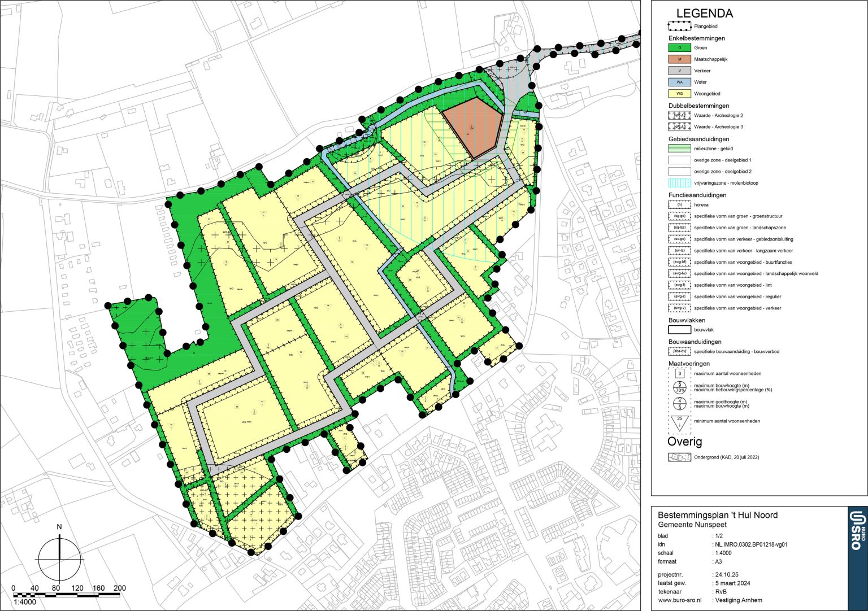This screenshot has width=868, height=611.
Task: Click the Plangebied dotted boundary symbol in legend
Action: 679,26
